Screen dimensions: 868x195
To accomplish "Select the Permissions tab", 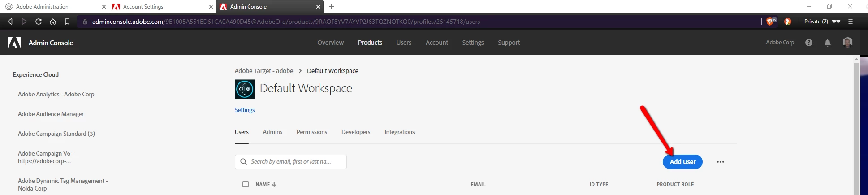I will click(x=312, y=132).
